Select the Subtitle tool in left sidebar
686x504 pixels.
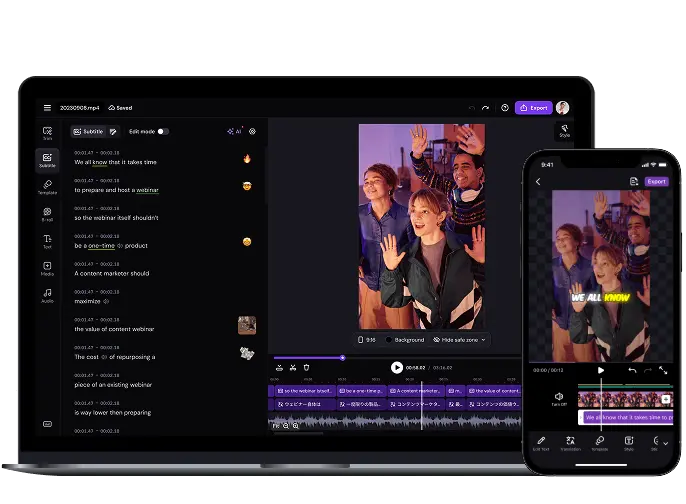pos(47,160)
